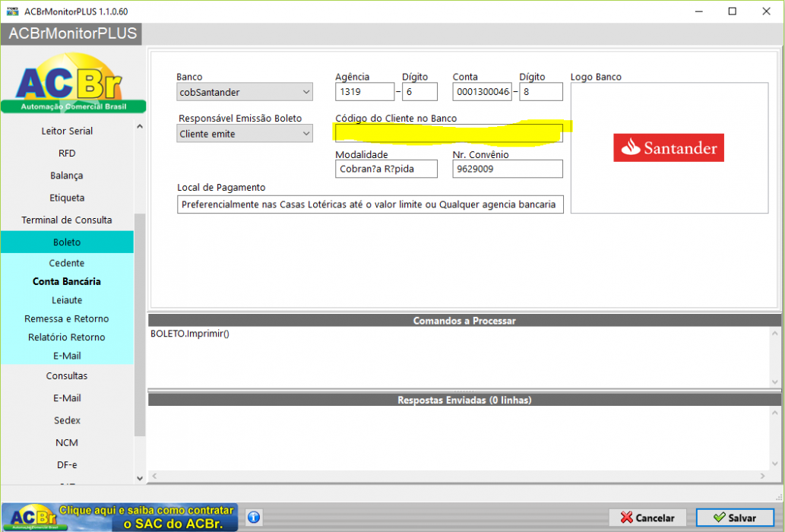
Task: Select the Leiaute sidebar item
Action: coord(67,300)
